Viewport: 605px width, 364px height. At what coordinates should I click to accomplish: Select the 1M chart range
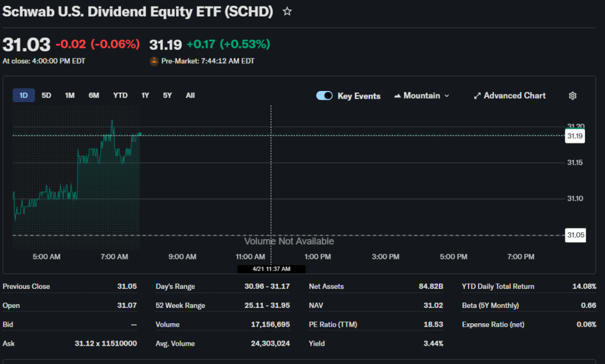tap(70, 96)
